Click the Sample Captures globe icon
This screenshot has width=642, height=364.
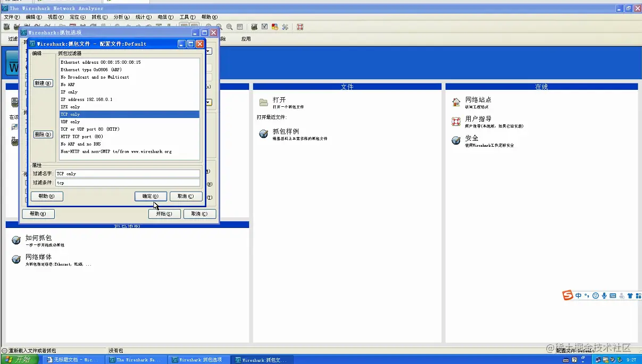point(263,134)
